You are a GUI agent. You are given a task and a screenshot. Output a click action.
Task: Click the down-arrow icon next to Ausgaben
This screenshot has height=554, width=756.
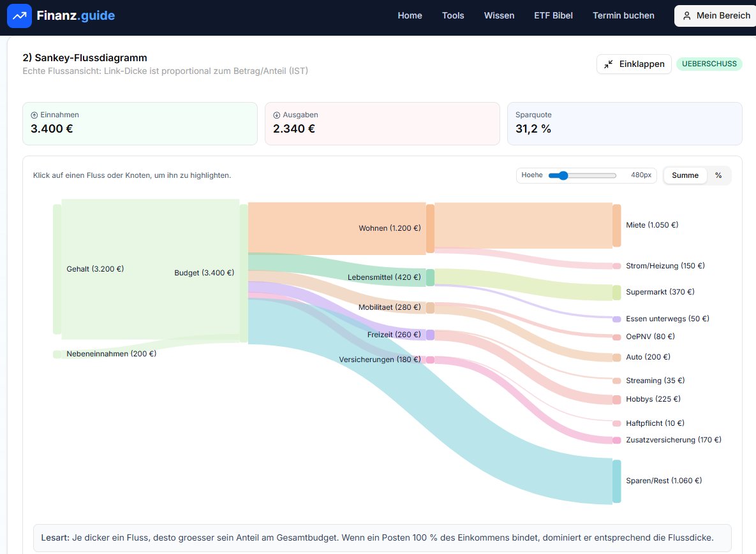tap(277, 115)
